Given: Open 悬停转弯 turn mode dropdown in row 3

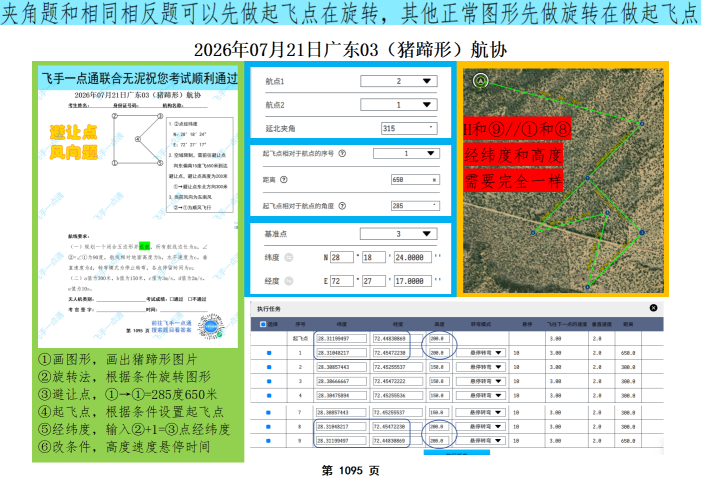Looking at the screenshot, I should coord(481,382).
